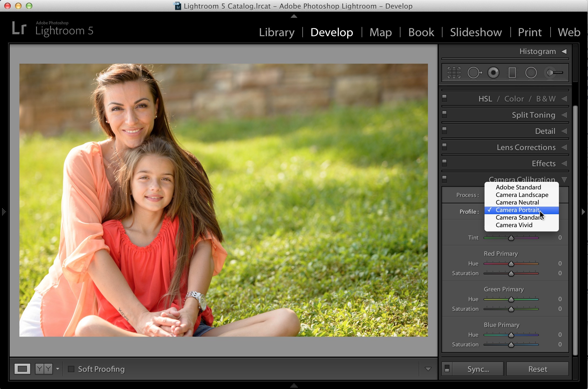The image size is (588, 389).
Task: Select the Adjustment Brush tool
Action: [x=554, y=73]
